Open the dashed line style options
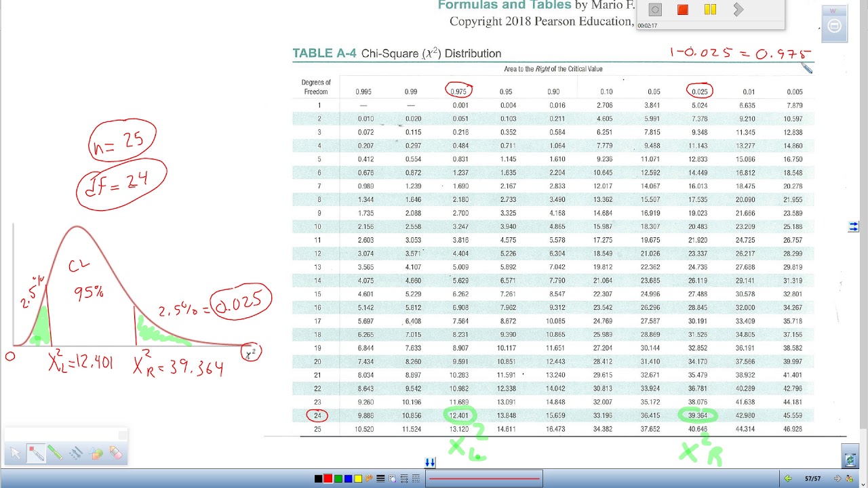This screenshot has width=868, height=488. [416, 479]
